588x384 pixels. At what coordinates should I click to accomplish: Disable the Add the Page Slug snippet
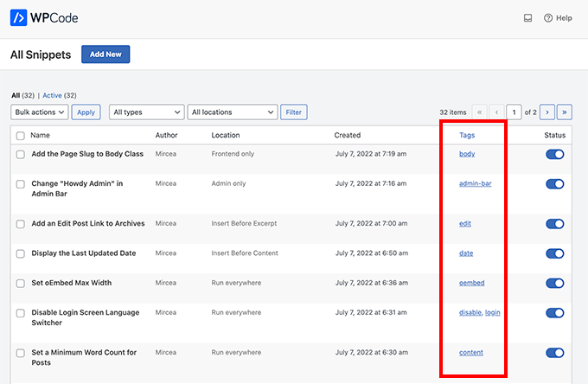pos(554,154)
